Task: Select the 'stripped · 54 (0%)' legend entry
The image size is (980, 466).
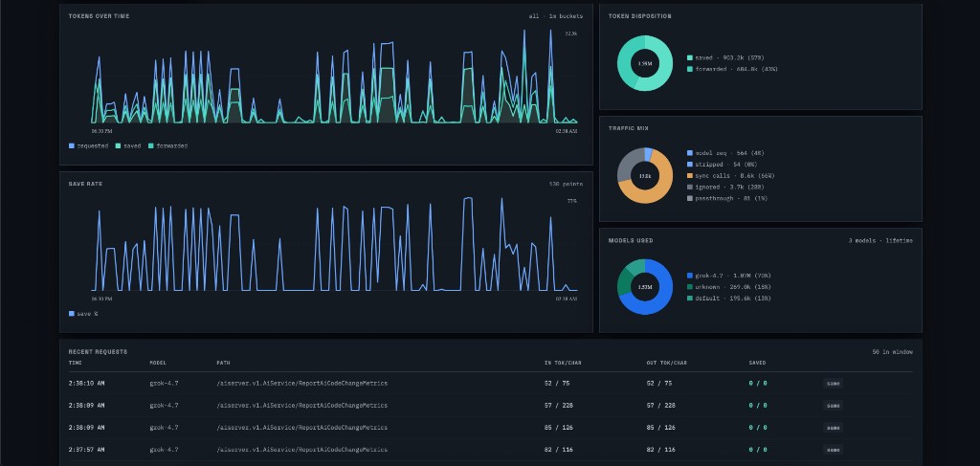Action: point(722,165)
